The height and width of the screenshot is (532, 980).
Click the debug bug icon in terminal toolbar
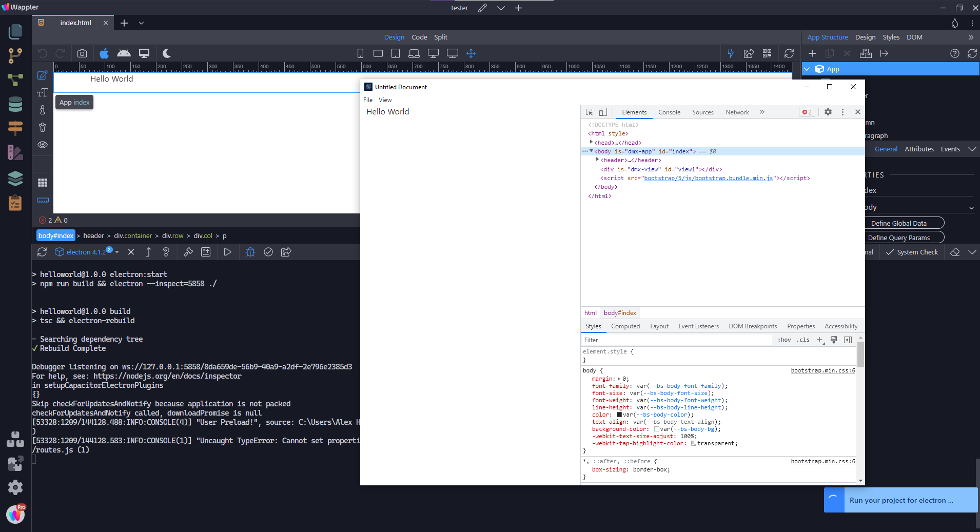click(x=250, y=252)
